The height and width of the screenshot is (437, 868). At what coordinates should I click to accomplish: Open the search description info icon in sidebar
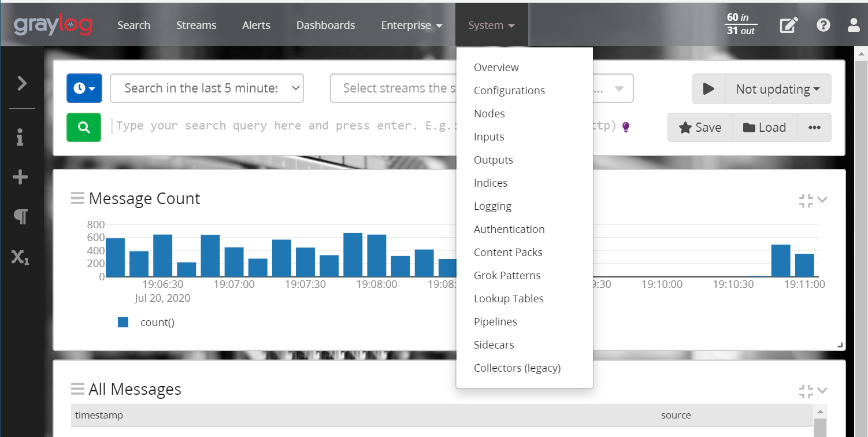(x=20, y=137)
